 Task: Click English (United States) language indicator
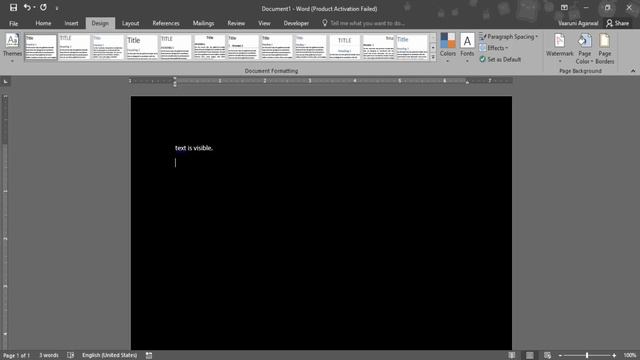pos(109,356)
